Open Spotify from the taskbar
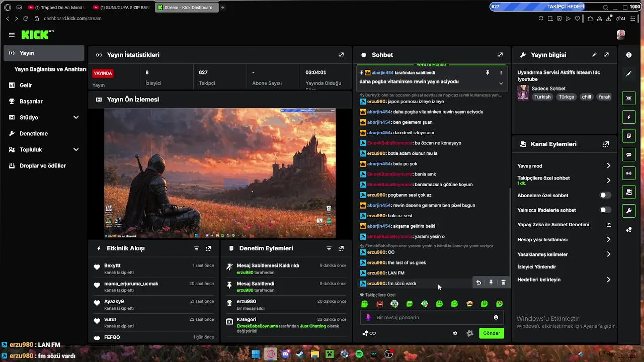644x362 pixels. point(359,354)
